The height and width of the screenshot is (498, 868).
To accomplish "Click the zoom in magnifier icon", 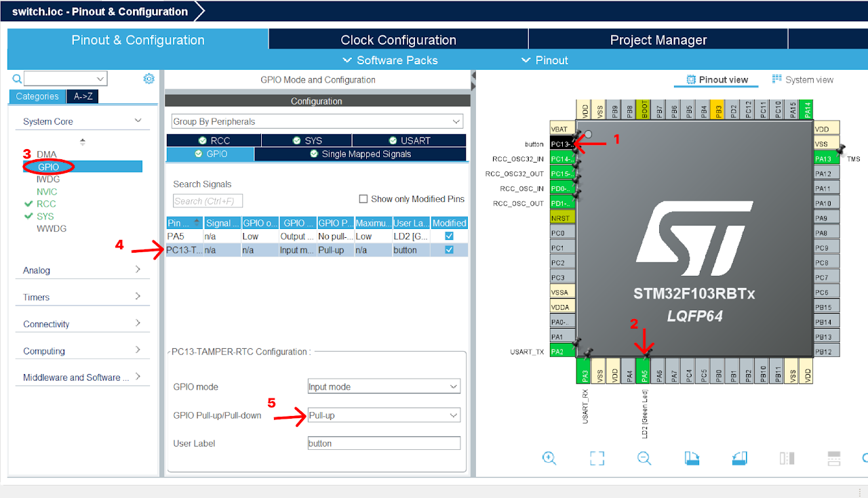I will click(x=549, y=458).
